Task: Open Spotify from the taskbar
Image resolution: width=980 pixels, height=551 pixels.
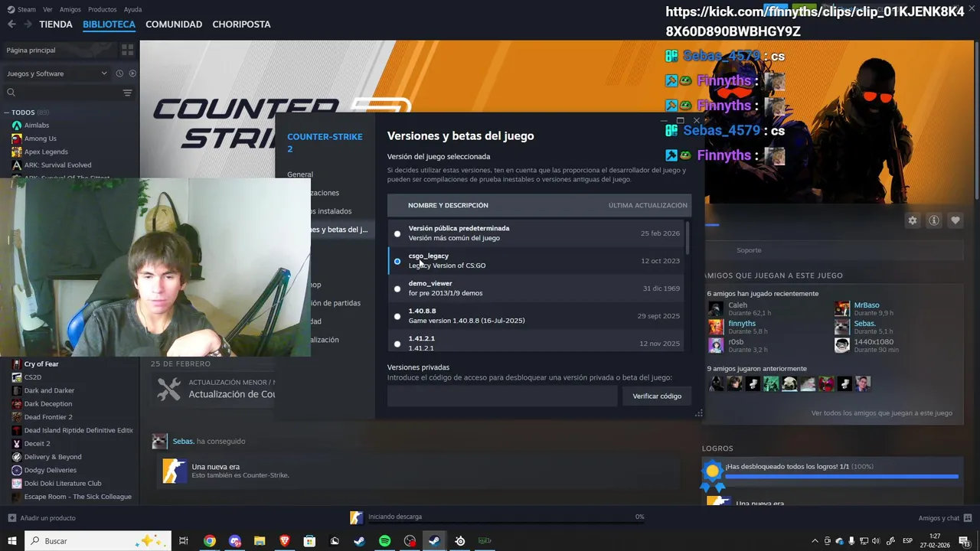Action: click(x=385, y=541)
